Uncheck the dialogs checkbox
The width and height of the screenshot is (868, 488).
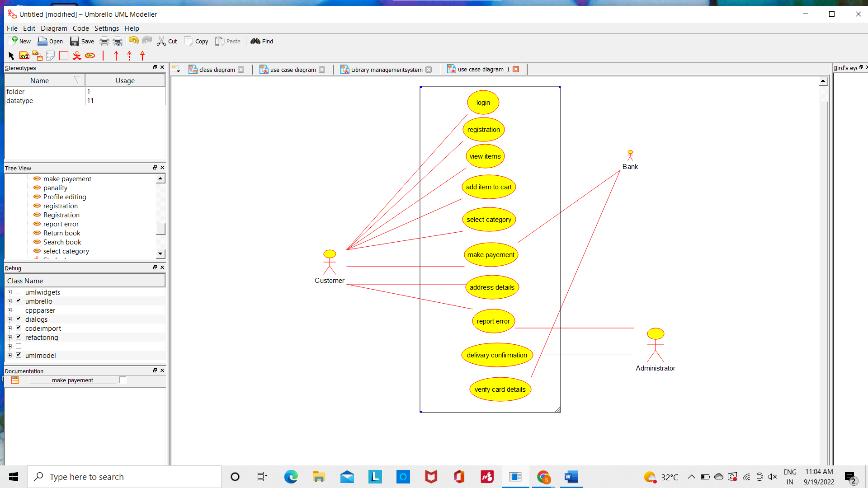19,319
